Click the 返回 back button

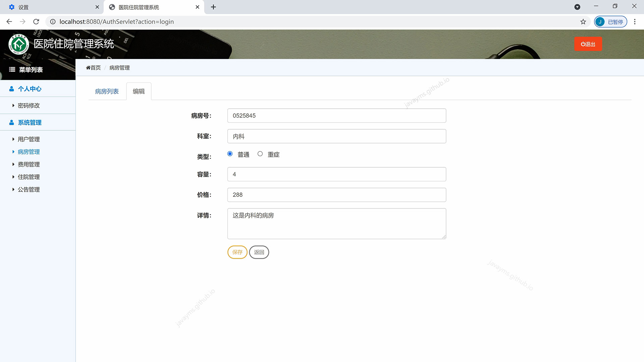pos(259,252)
